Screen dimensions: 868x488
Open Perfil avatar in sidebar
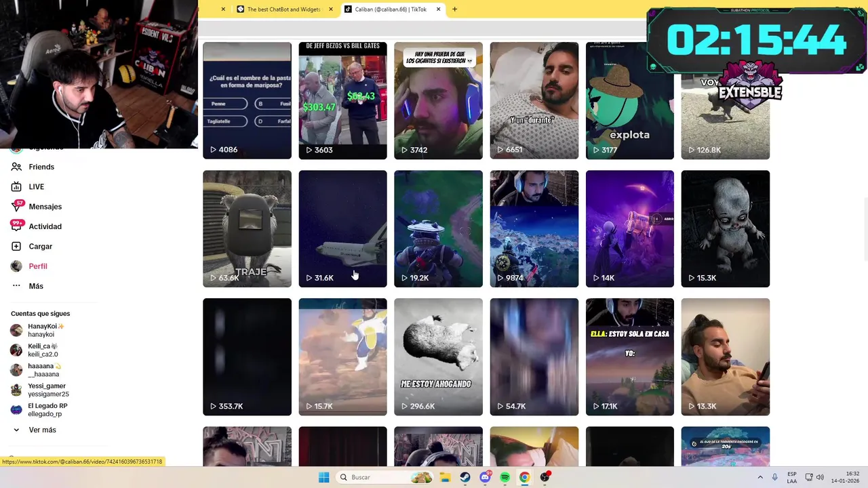[x=16, y=266]
